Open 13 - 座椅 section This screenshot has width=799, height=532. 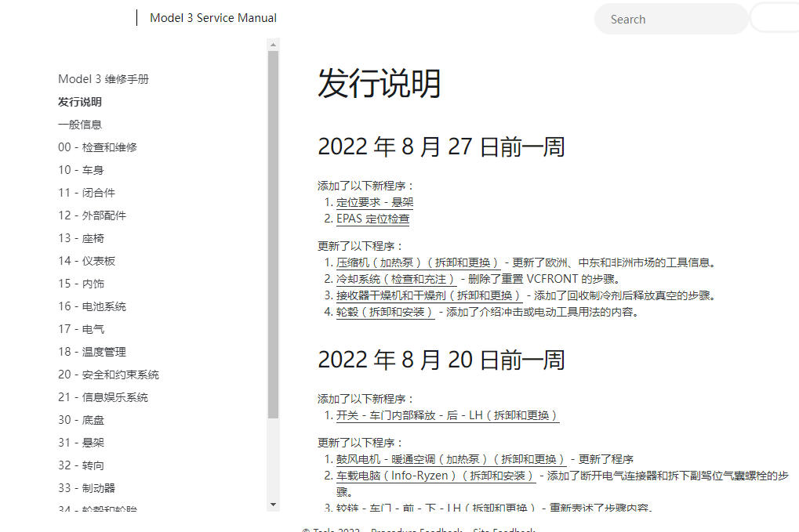[81, 238]
